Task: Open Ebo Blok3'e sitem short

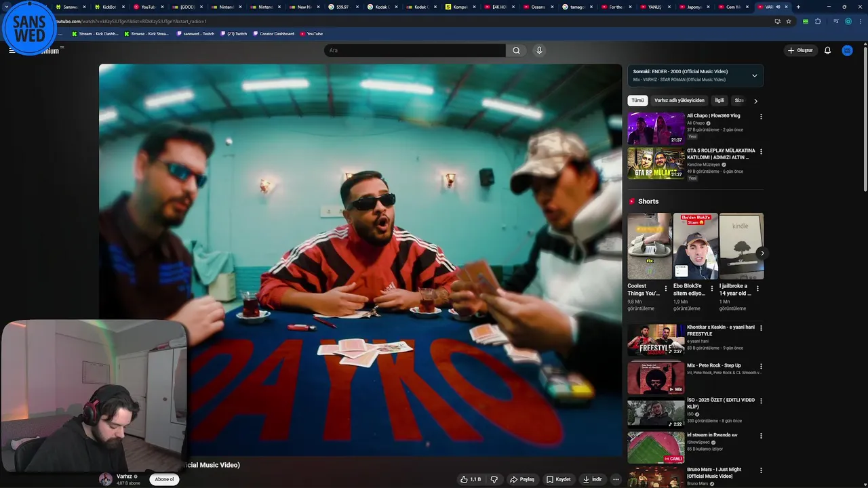Action: click(x=696, y=246)
